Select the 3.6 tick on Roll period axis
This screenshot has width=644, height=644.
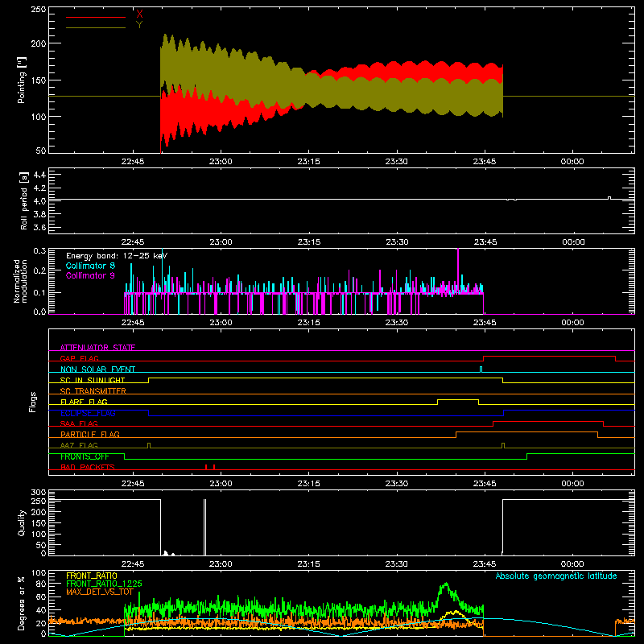pos(39,227)
